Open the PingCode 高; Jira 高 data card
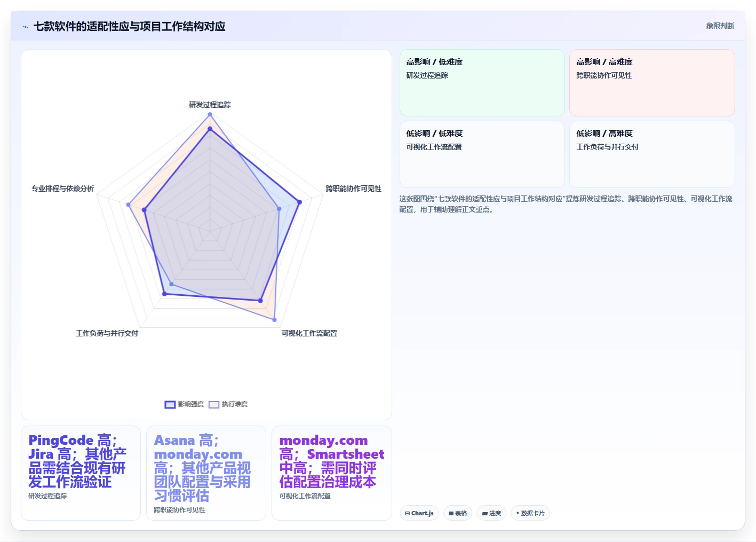Image resolution: width=756 pixels, height=542 pixels. pyautogui.click(x=81, y=473)
